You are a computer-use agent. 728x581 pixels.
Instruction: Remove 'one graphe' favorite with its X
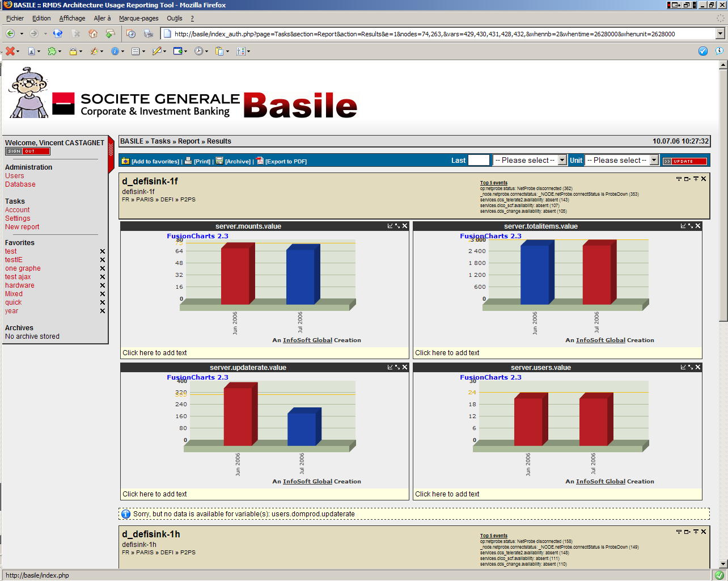[x=103, y=268]
